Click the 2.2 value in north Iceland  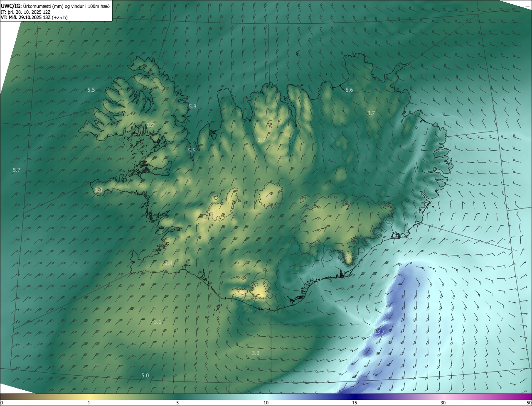pos(261,140)
